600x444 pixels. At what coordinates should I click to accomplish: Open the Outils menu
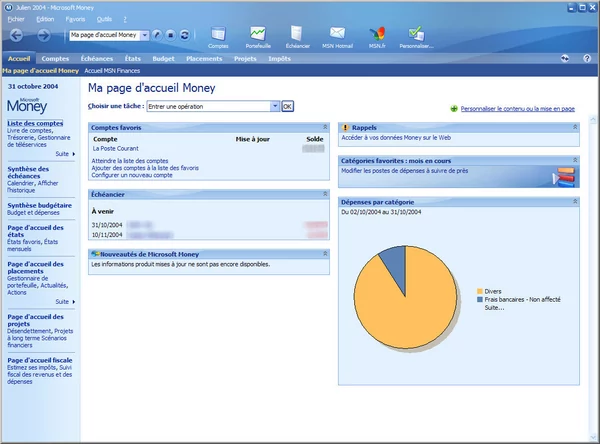pyautogui.click(x=104, y=19)
